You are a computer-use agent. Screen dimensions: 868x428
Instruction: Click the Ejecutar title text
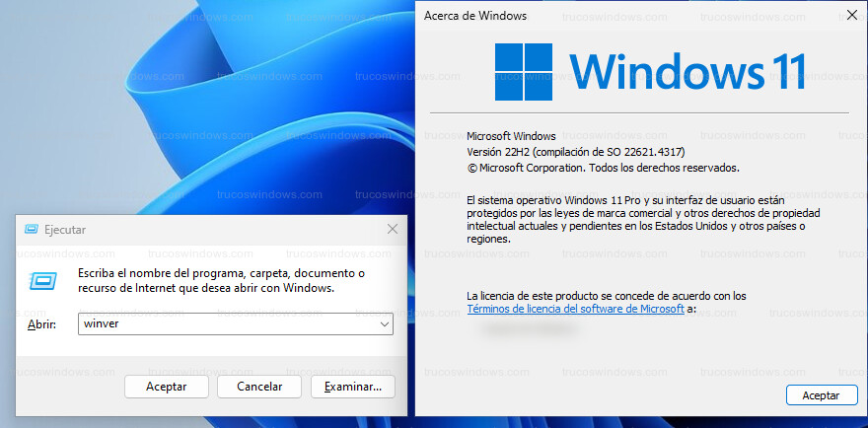point(65,230)
